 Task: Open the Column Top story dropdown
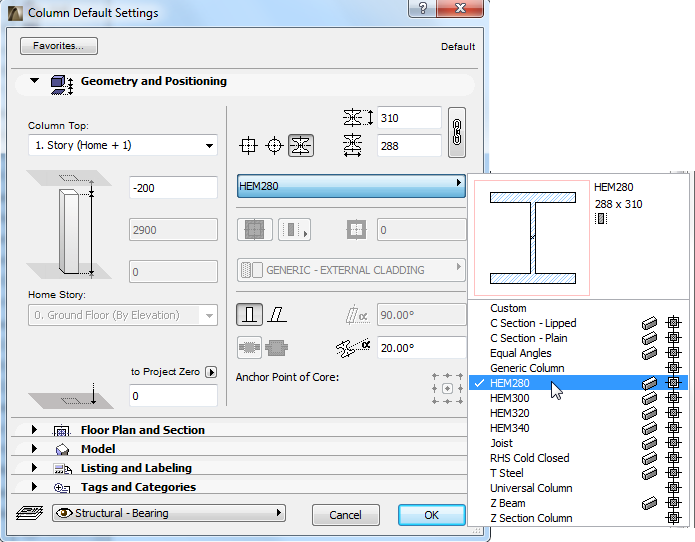[123, 145]
